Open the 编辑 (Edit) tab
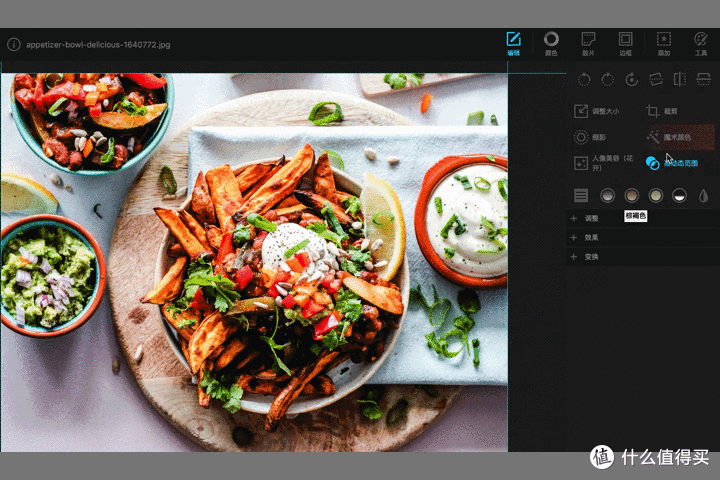720x480 pixels. (513, 44)
